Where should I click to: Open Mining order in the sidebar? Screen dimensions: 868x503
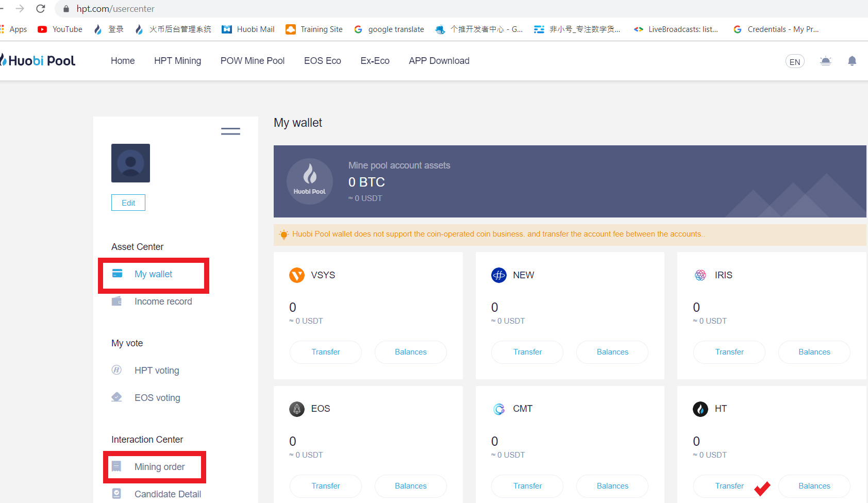[159, 467]
